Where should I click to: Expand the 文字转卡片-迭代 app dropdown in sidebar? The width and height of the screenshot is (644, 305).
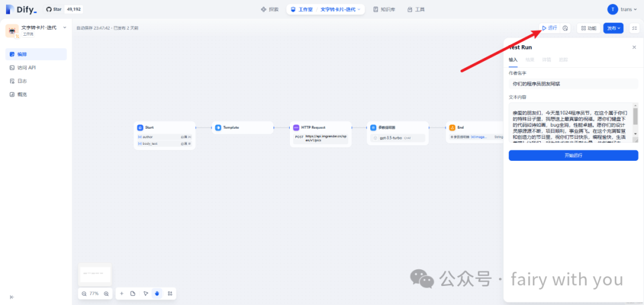coord(64,27)
